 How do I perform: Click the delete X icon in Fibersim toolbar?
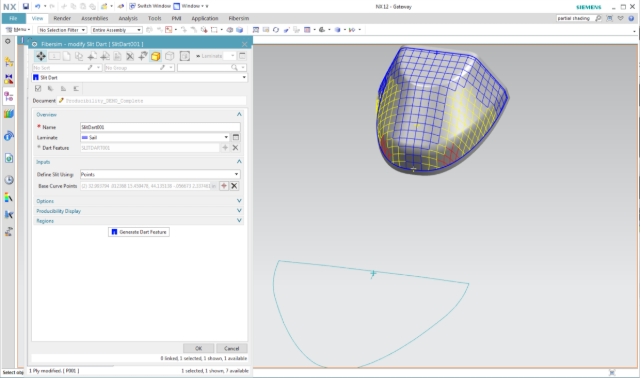tap(130, 56)
